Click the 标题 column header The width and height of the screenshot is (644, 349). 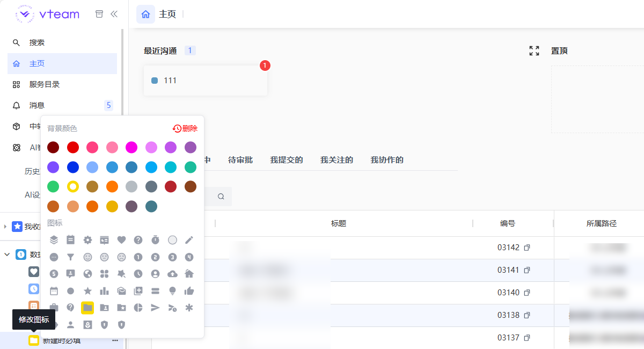(x=339, y=223)
